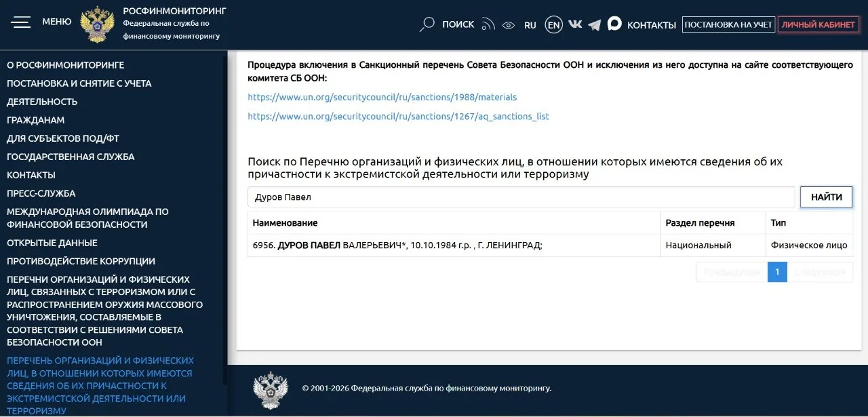The image size is (868, 417).
Task: Open the Telegram channel icon
Action: point(595,25)
